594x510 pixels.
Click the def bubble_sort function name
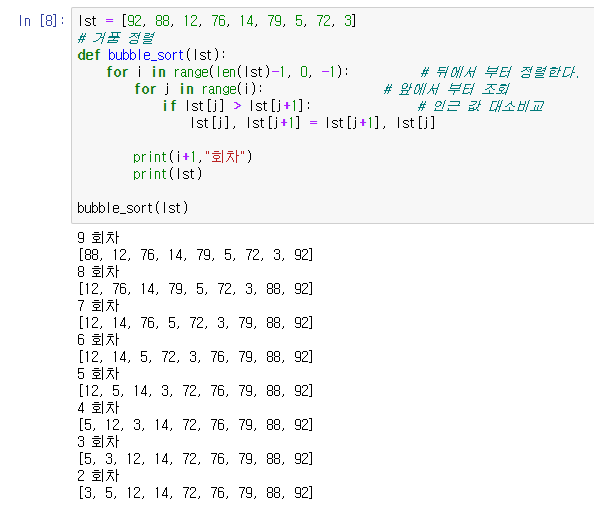[146, 55]
